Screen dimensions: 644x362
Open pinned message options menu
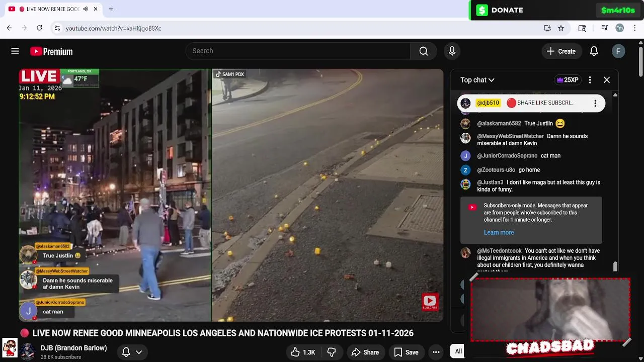[x=595, y=103]
